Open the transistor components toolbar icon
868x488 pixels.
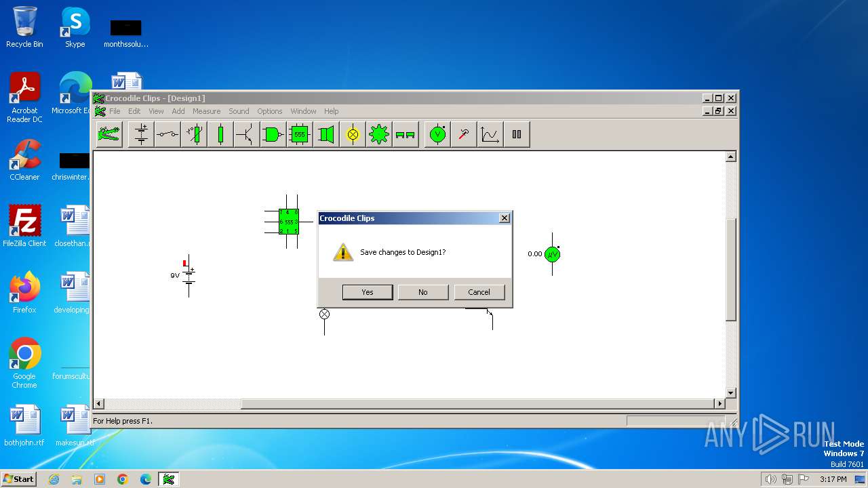pos(247,134)
